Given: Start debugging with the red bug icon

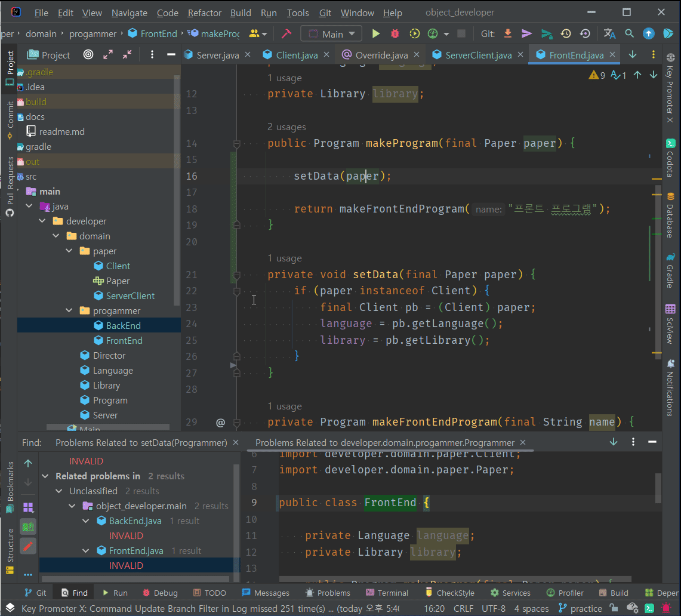Looking at the screenshot, I should point(395,33).
